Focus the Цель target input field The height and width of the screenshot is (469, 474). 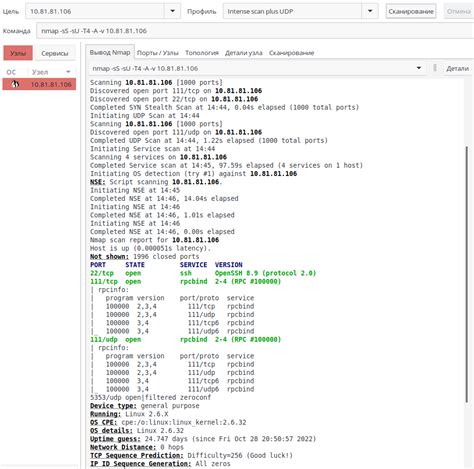pos(95,11)
